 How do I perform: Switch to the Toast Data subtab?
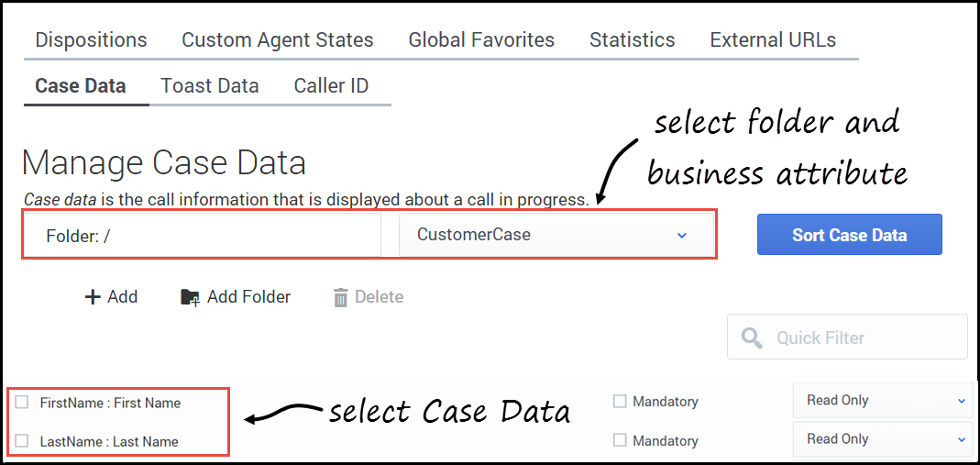pyautogui.click(x=209, y=86)
